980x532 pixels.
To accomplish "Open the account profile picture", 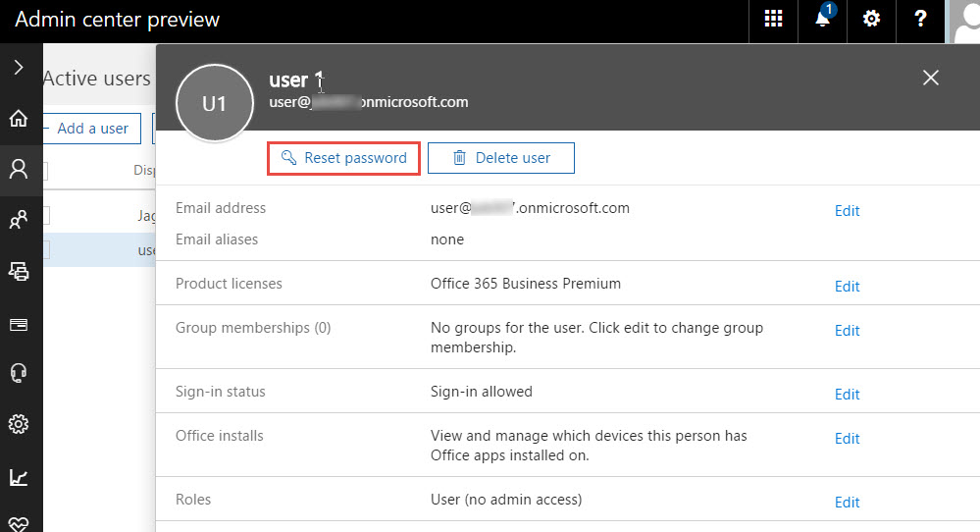I will pyautogui.click(x=965, y=22).
